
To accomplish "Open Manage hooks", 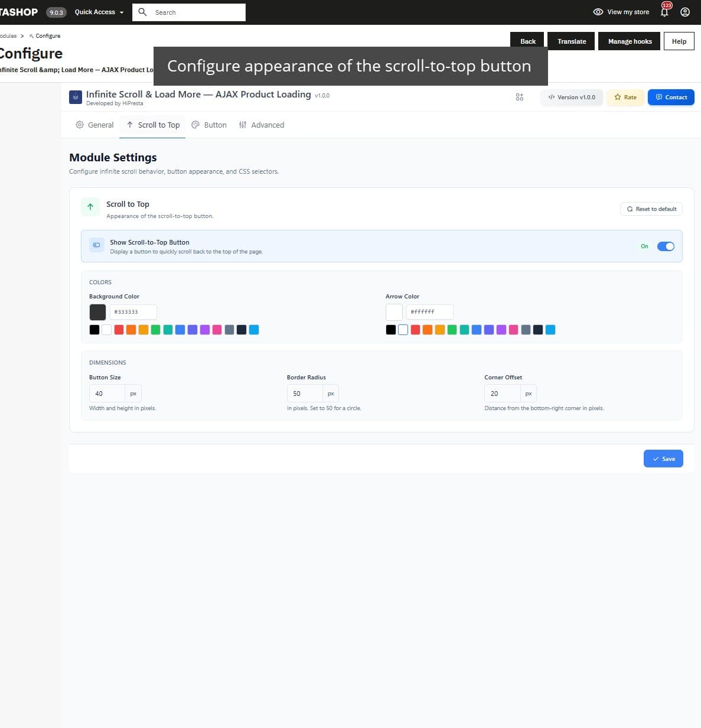I will 630,41.
